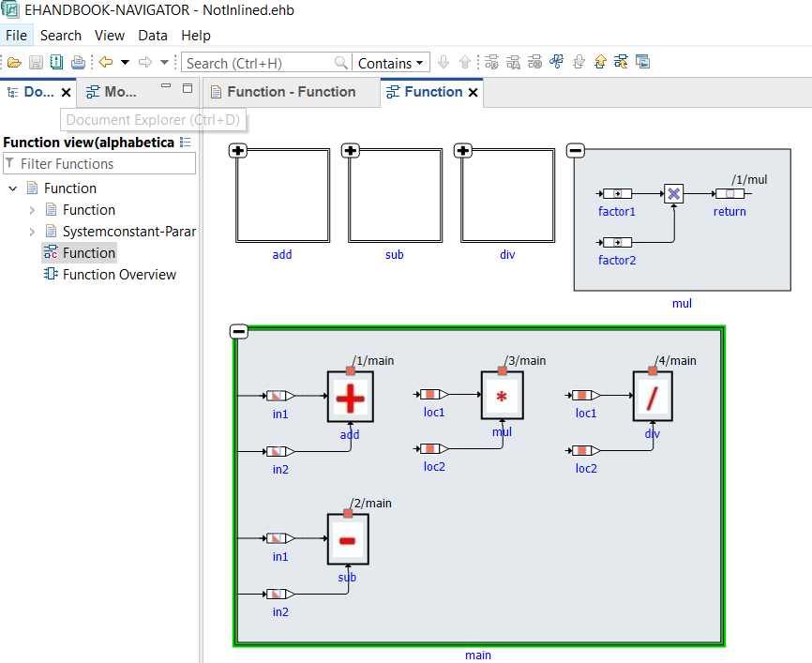Screen dimensions: 812x663
Task: Click the print icon in toolbar
Action: pos(78,63)
